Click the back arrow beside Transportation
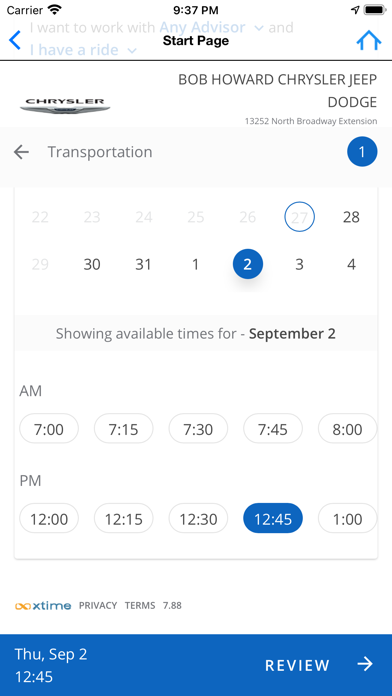This screenshot has height=696, width=392. point(21,152)
